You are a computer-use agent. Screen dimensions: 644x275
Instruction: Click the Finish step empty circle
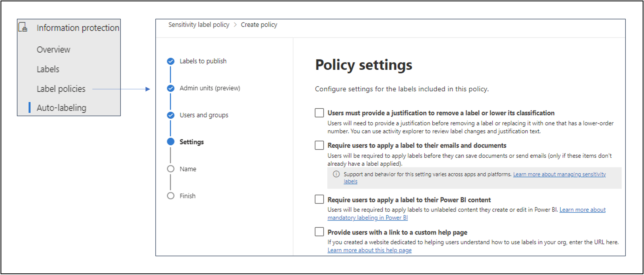point(170,196)
